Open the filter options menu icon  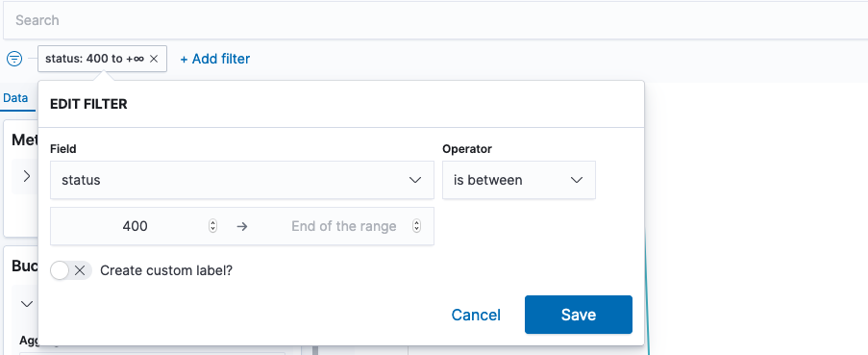tap(14, 58)
